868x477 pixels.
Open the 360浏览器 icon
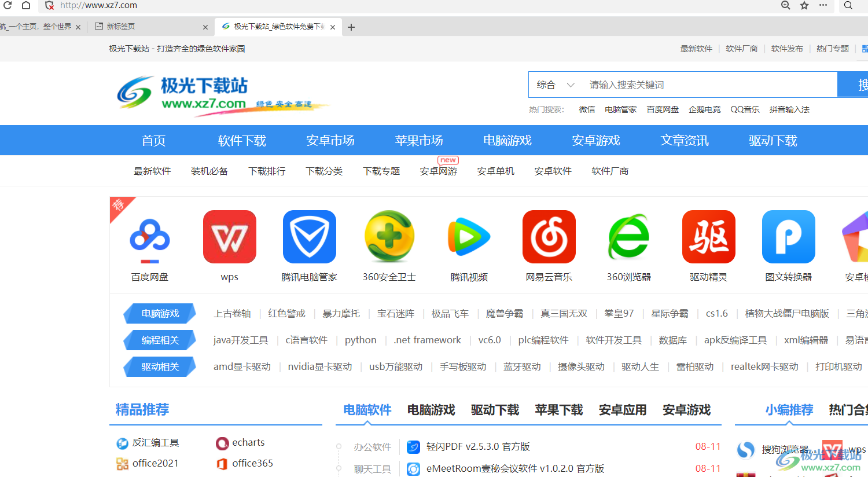click(x=629, y=237)
